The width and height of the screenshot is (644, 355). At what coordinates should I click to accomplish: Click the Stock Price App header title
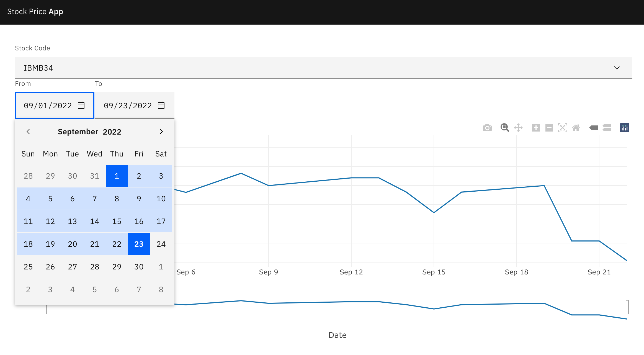pyautogui.click(x=35, y=12)
